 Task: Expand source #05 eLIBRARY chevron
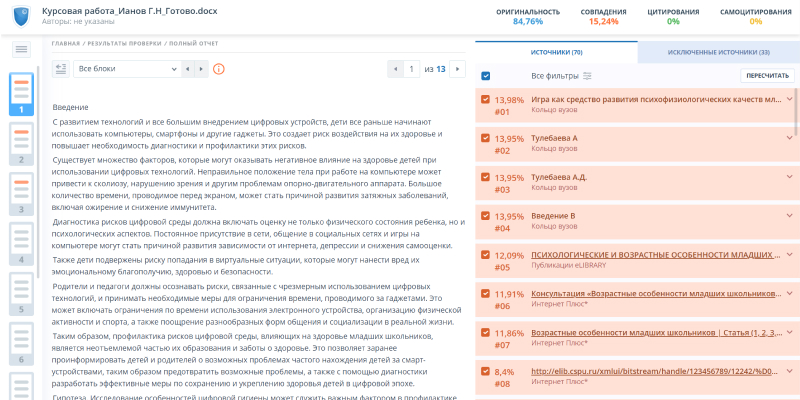pyautogui.click(x=789, y=254)
